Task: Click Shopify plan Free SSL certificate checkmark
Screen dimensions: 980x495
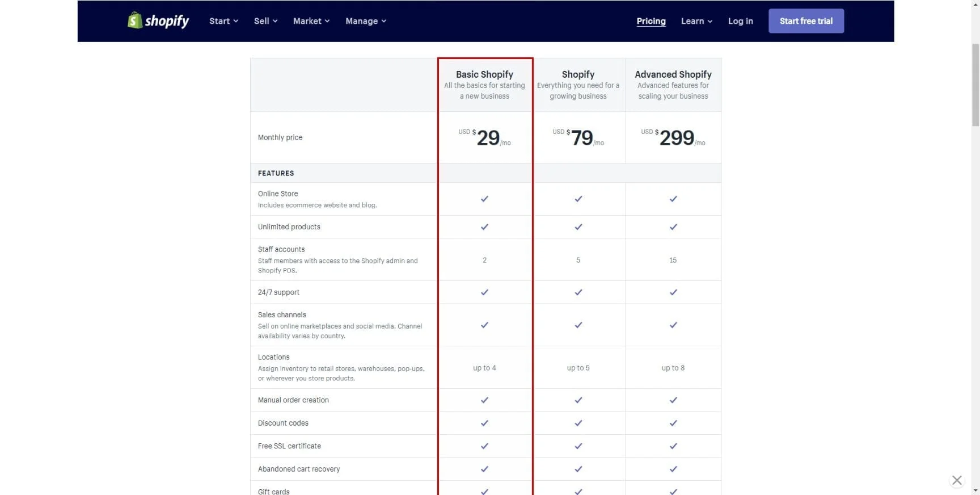Action: pos(578,446)
